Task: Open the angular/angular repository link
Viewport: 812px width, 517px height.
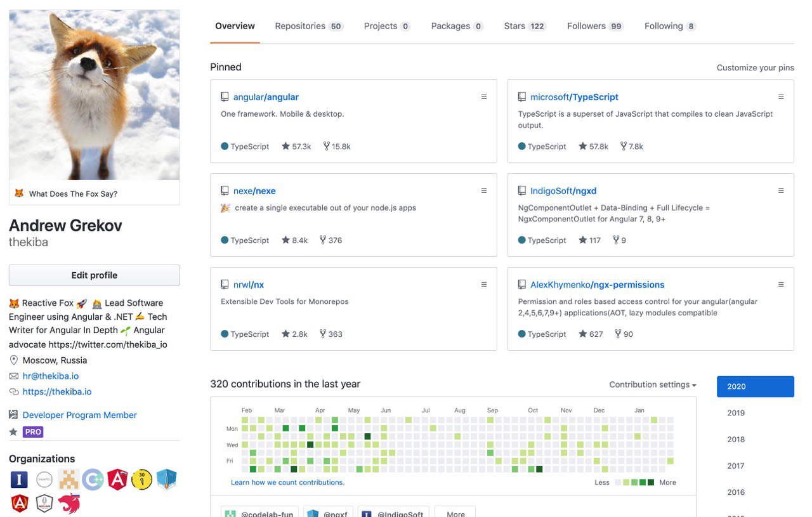Action: pos(266,97)
